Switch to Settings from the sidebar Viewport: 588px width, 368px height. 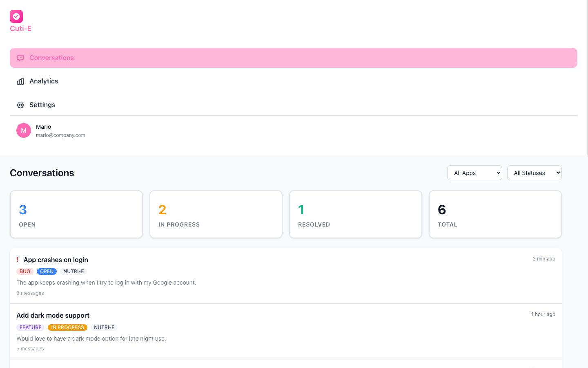[x=42, y=105]
